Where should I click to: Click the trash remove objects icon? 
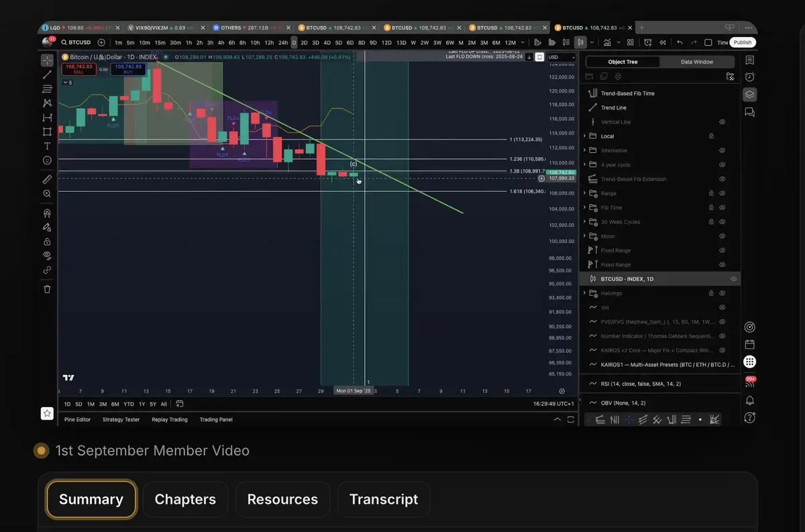47,289
